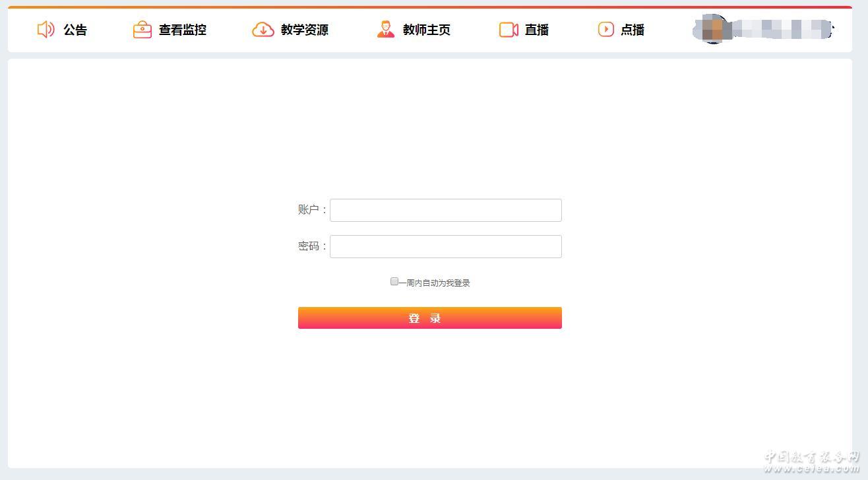Image resolution: width=868 pixels, height=480 pixels.
Task: Click the video camera icon for 直播
Action: 509,30
